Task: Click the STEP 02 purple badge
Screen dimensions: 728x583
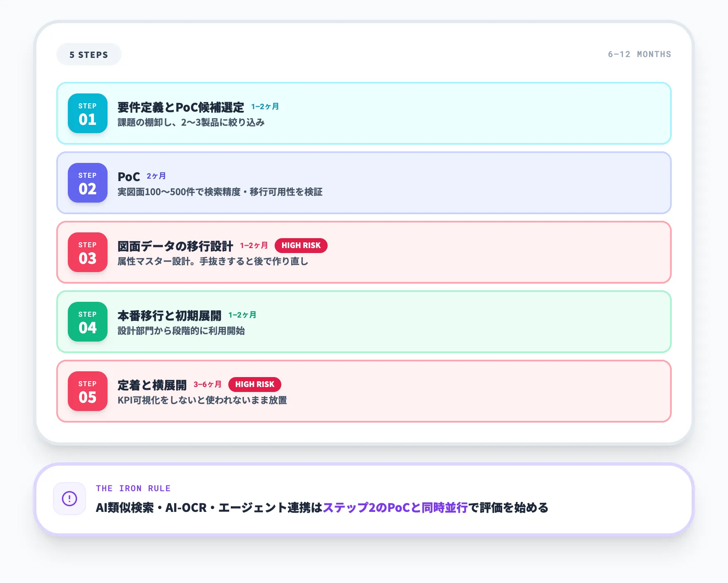Action: pos(87,184)
